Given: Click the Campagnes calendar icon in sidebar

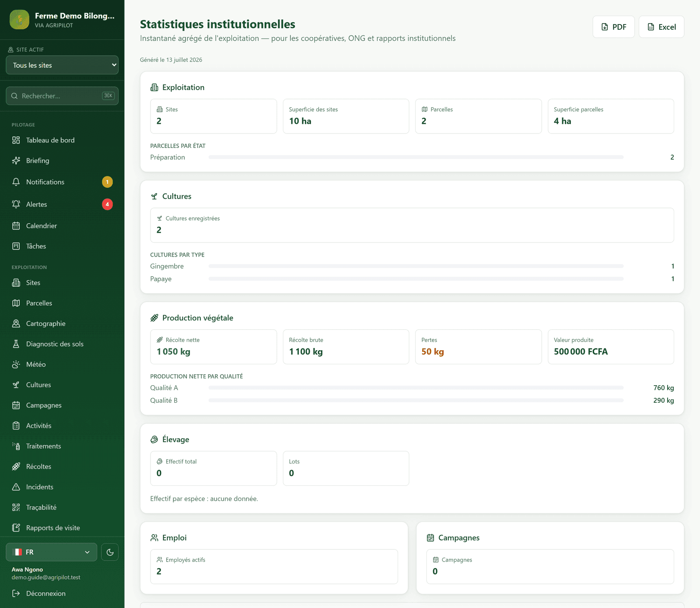Looking at the screenshot, I should 16,405.
